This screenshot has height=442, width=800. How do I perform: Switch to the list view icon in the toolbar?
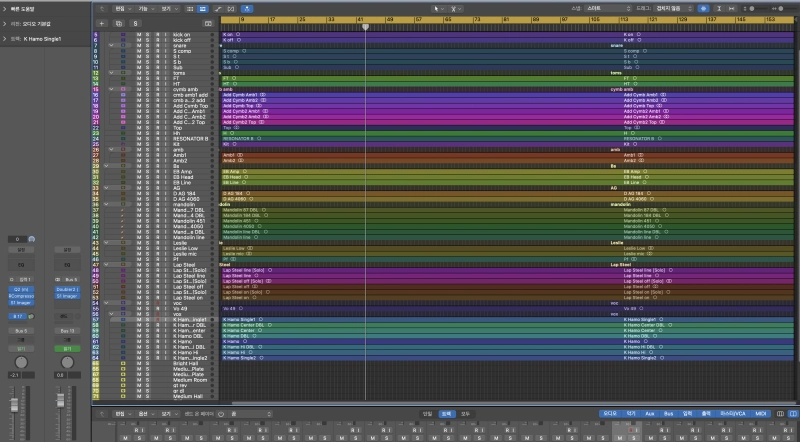(190, 8)
